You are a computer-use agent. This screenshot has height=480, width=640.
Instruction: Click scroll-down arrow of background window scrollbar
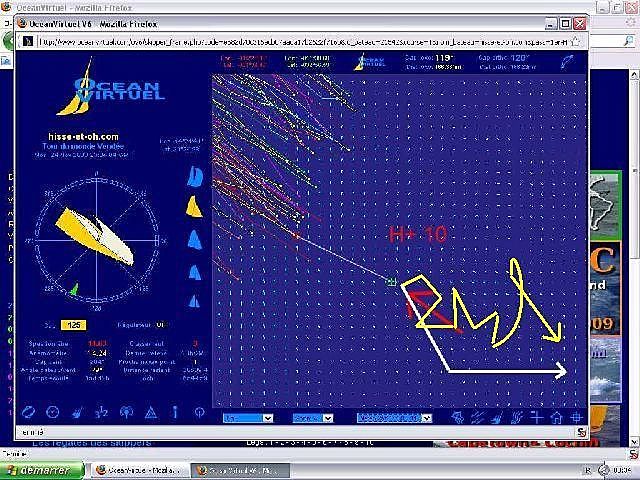tap(634, 441)
